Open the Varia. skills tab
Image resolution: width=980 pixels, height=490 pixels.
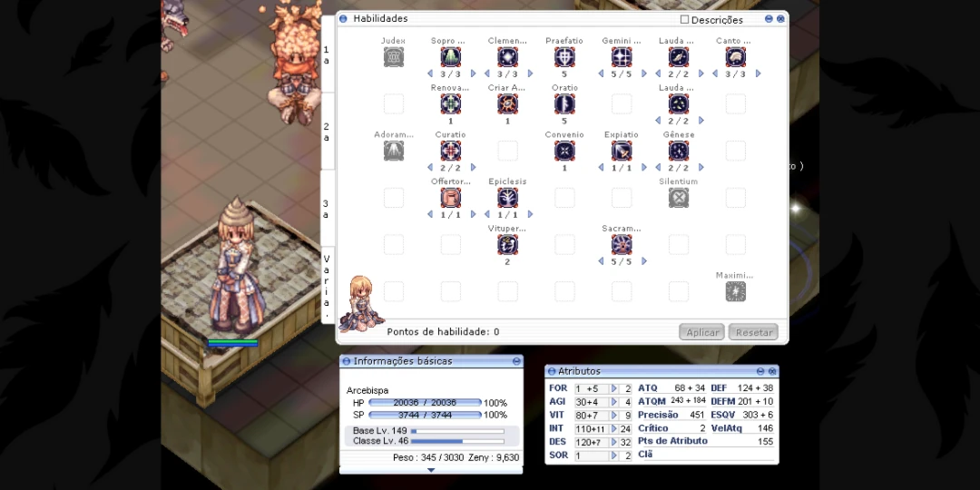(x=327, y=285)
